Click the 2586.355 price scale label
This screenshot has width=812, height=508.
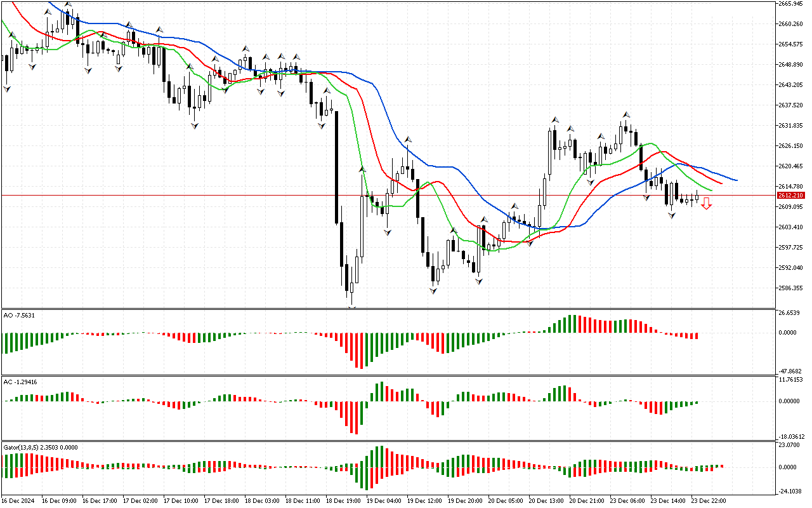coord(790,288)
